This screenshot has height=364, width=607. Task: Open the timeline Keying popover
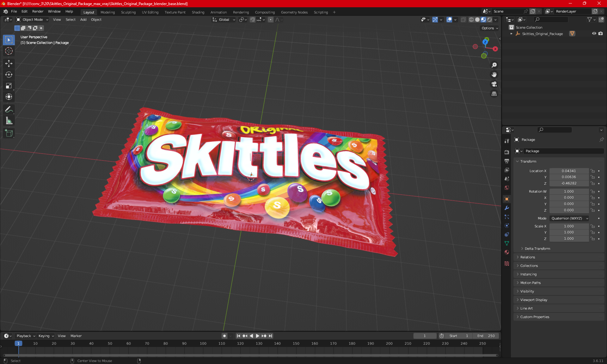click(46, 336)
